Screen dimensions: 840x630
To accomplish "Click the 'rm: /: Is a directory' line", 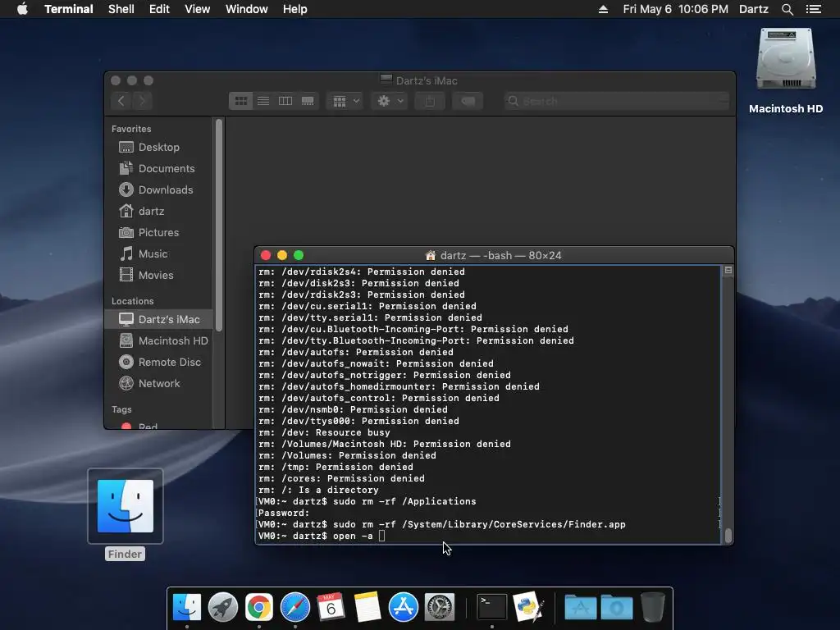I will 318,490.
